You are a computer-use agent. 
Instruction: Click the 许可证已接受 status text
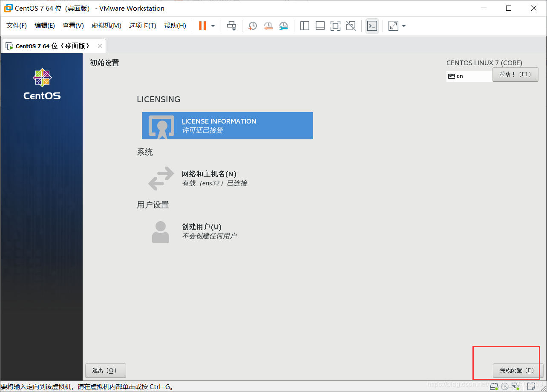(x=202, y=130)
